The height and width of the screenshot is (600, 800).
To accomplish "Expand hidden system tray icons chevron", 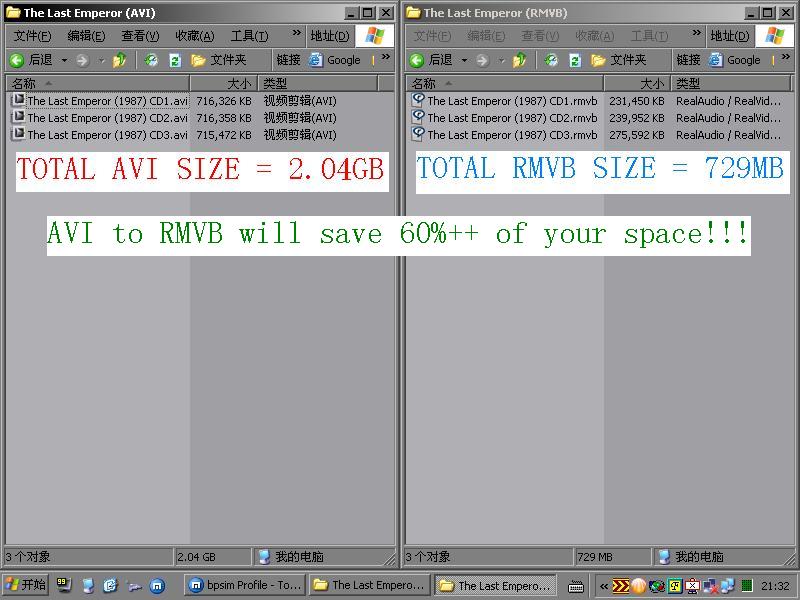I will (604, 586).
